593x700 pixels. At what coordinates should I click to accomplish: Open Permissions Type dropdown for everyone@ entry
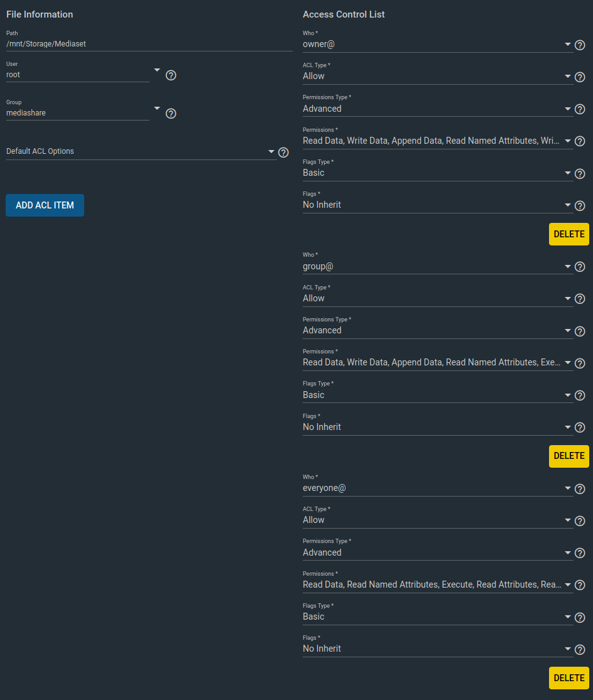pos(438,549)
